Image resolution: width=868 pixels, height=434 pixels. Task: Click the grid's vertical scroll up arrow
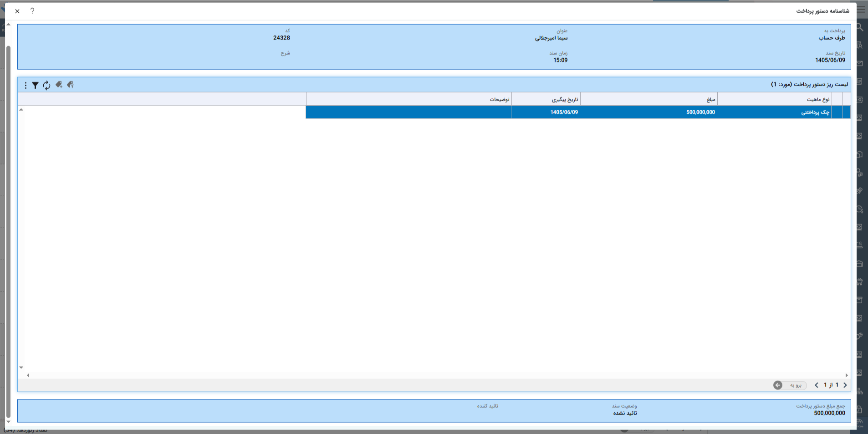[21, 110]
